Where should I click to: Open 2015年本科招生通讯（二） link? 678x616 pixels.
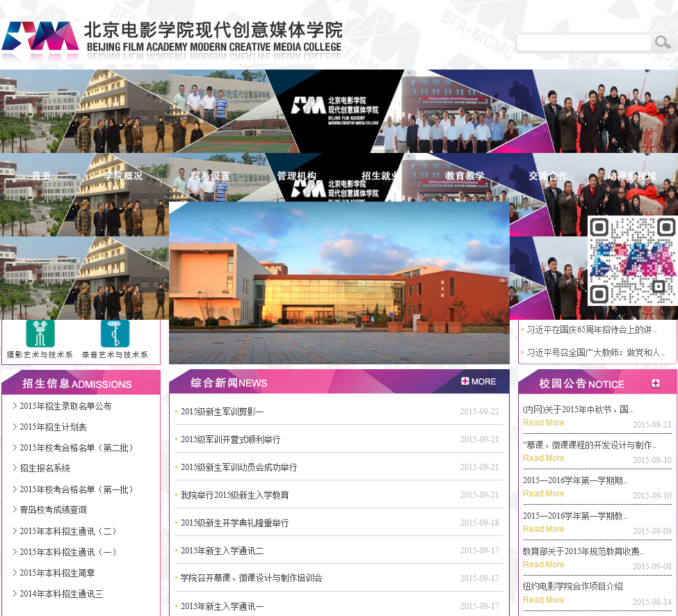pyautogui.click(x=68, y=531)
